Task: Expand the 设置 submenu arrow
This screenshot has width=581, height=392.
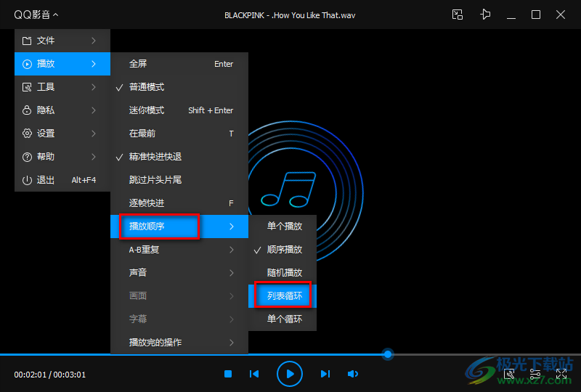Action: click(94, 134)
